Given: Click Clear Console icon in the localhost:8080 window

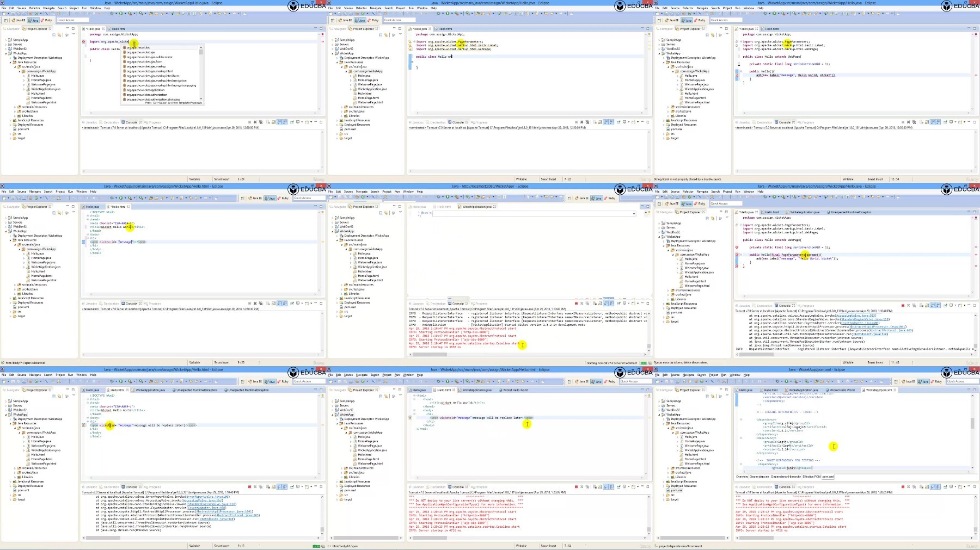Looking at the screenshot, I should pyautogui.click(x=593, y=305).
